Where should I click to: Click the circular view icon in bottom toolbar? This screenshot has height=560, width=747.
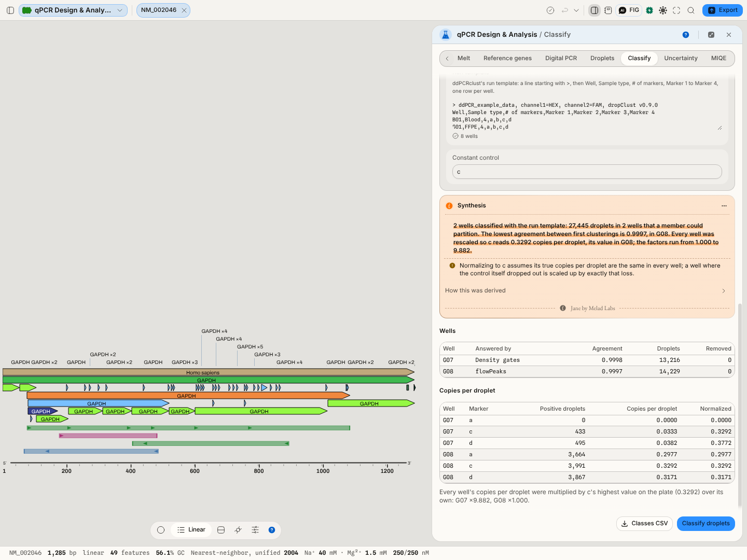tap(161, 530)
